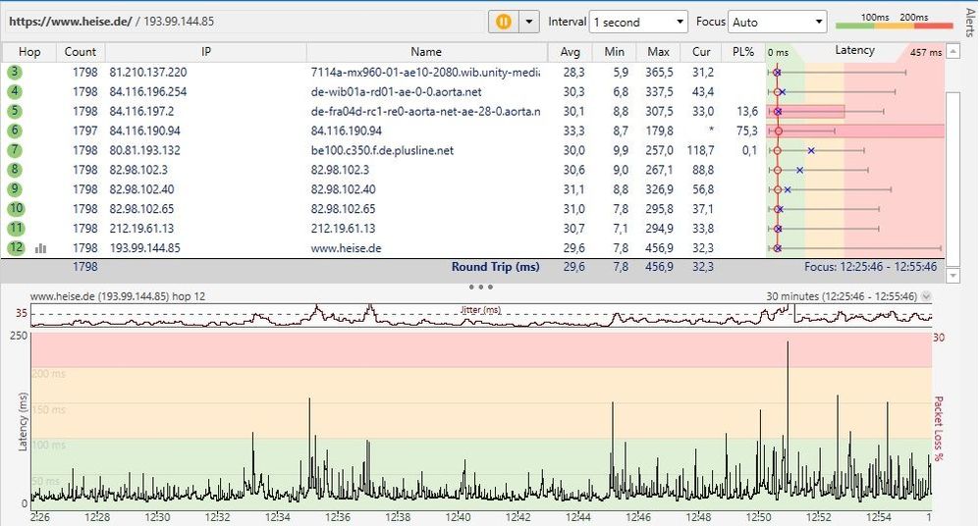
Task: Click the three-dot panel splitter handle
Action: [x=480, y=287]
